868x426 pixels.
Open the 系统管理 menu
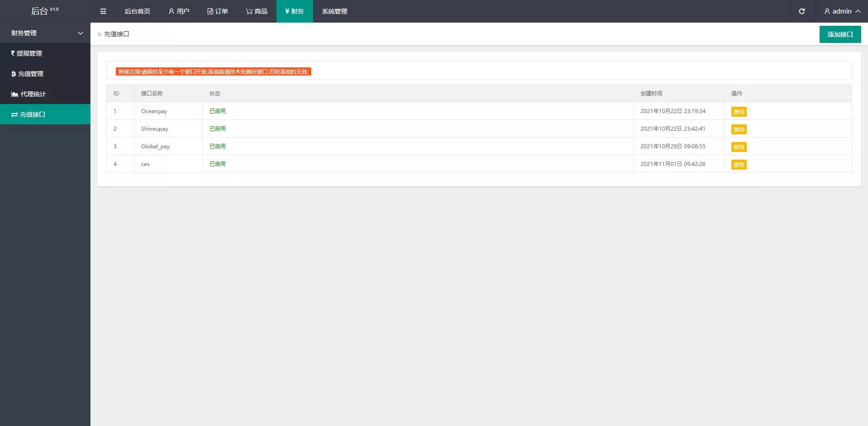coord(335,11)
